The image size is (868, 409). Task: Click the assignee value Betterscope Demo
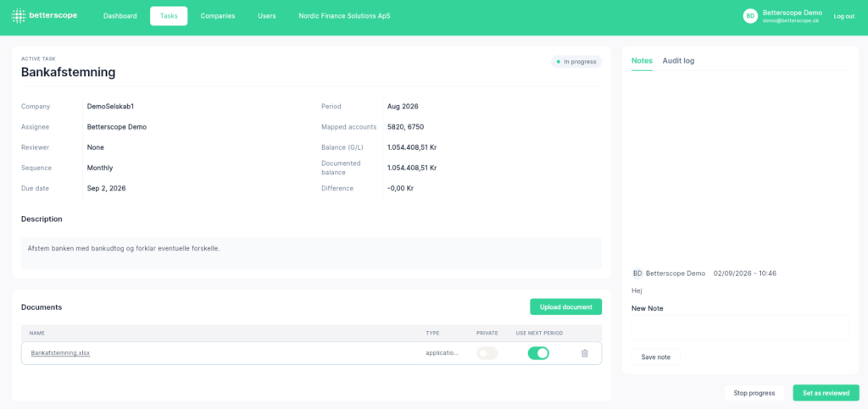pyautogui.click(x=117, y=126)
